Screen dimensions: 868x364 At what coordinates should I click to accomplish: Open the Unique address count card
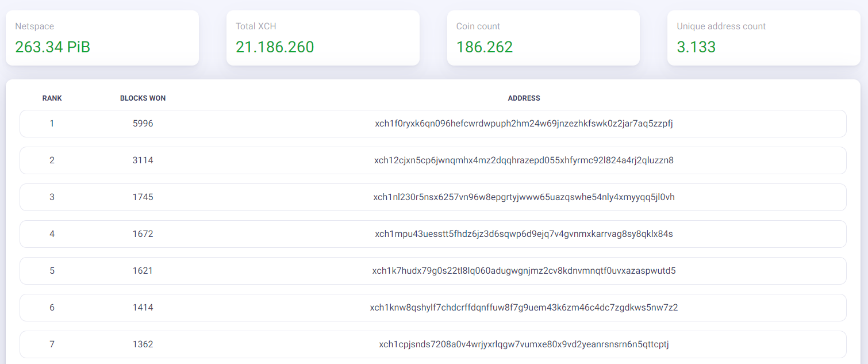(764, 38)
